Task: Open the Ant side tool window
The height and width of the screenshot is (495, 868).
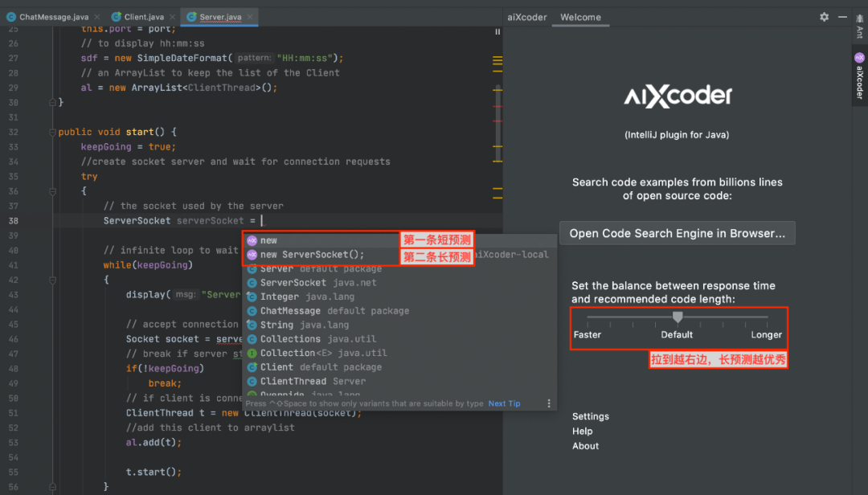Action: pyautogui.click(x=859, y=27)
